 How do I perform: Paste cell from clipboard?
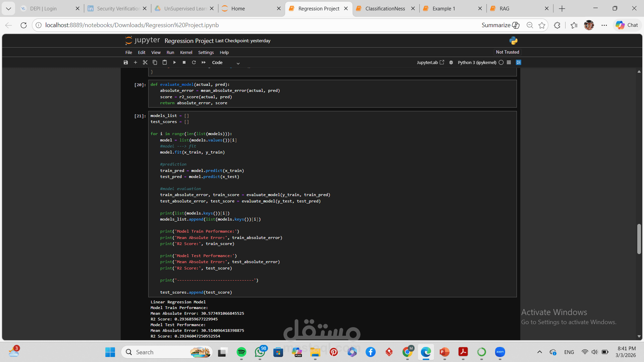coord(165,62)
